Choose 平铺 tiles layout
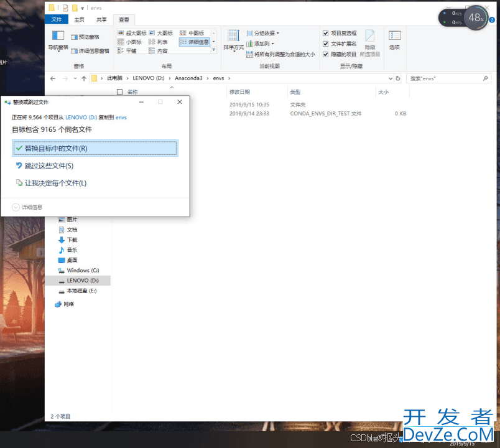This screenshot has width=500, height=448. tap(127, 51)
